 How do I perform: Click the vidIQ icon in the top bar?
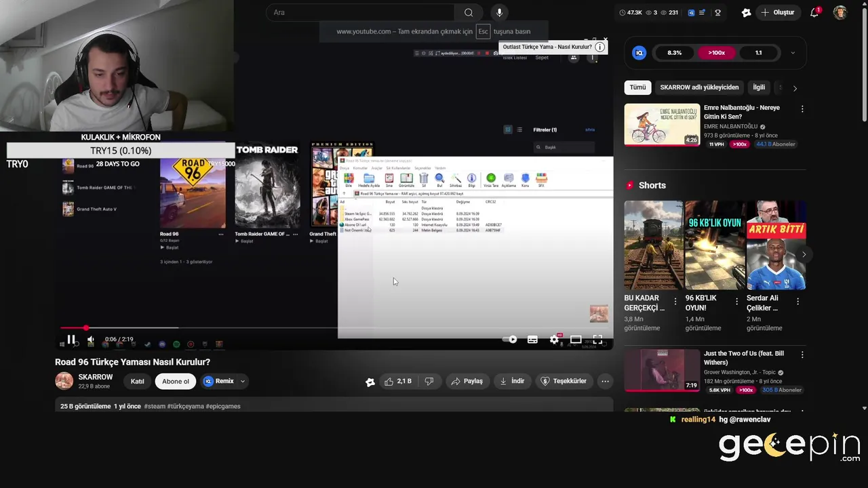[691, 12]
